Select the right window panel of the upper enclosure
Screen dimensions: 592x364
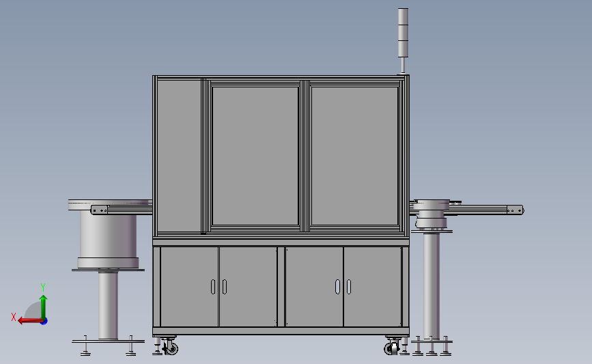tap(354, 156)
